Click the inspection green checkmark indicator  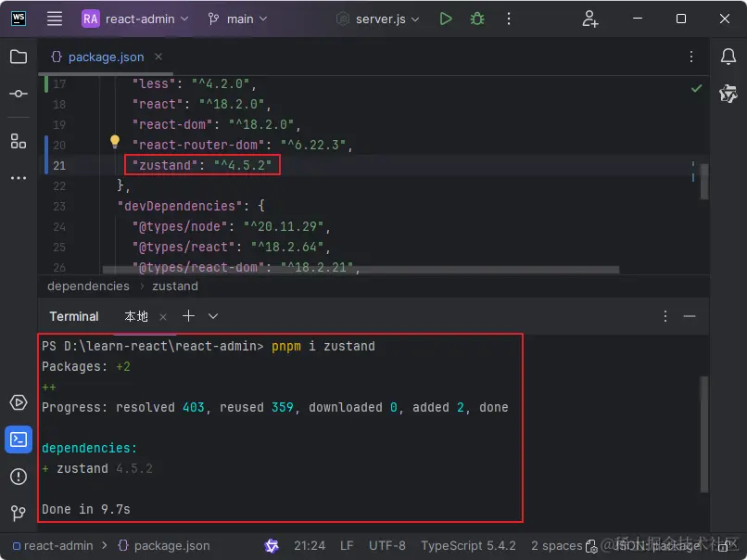(697, 88)
